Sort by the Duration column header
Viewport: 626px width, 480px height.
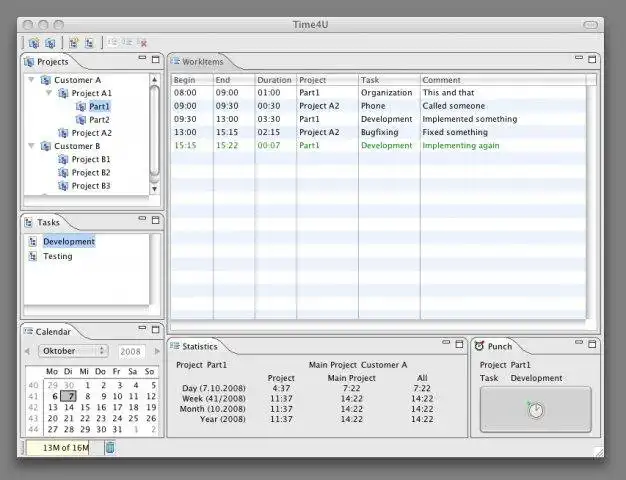275,80
